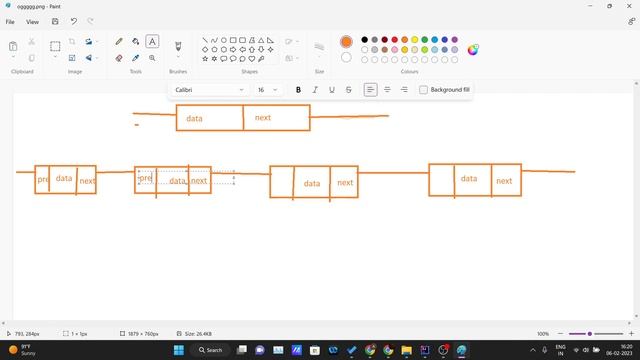Select the Text tool
Viewport: 640px width, 360px height.
pos(152,42)
